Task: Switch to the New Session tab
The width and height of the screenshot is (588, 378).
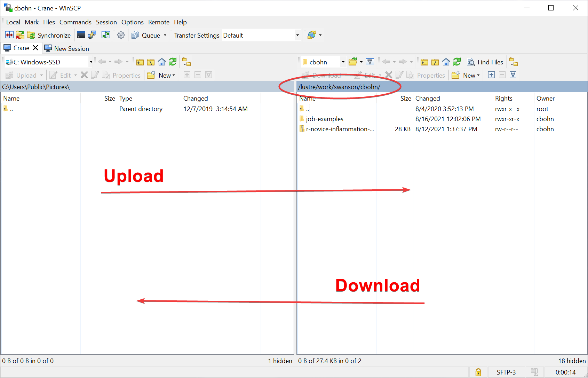Action: (x=67, y=48)
